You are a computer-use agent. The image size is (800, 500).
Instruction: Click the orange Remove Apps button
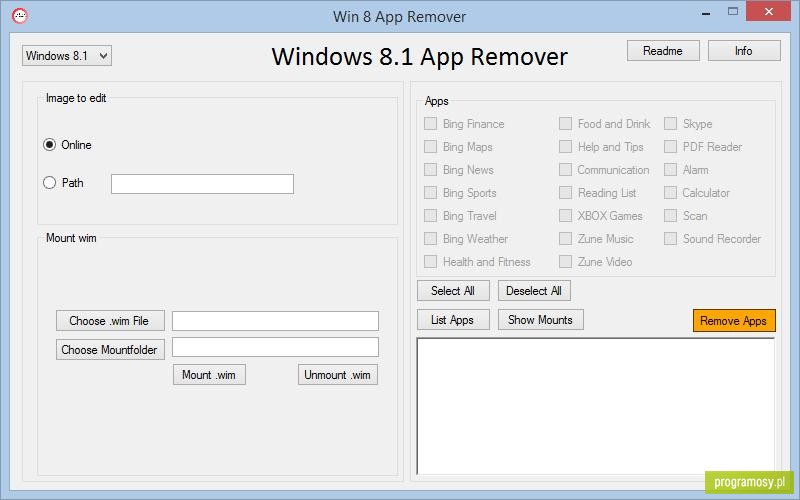734,320
